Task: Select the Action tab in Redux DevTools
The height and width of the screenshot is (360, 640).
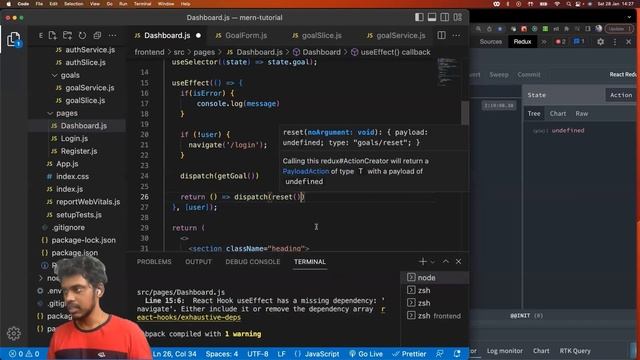Action: tap(621, 95)
